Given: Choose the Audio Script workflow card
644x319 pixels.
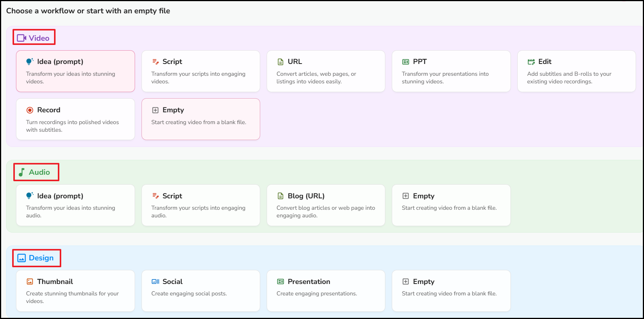Looking at the screenshot, I should tap(201, 205).
